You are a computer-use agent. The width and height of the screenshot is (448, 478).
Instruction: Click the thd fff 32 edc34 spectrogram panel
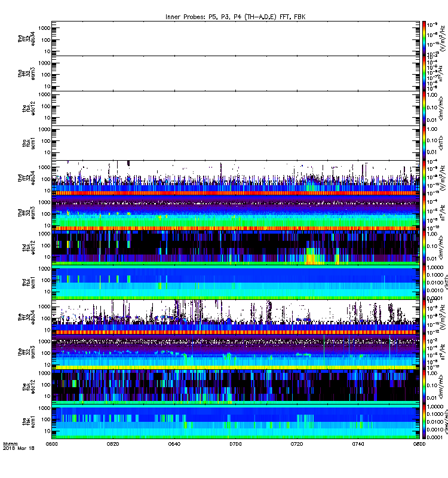(235, 177)
